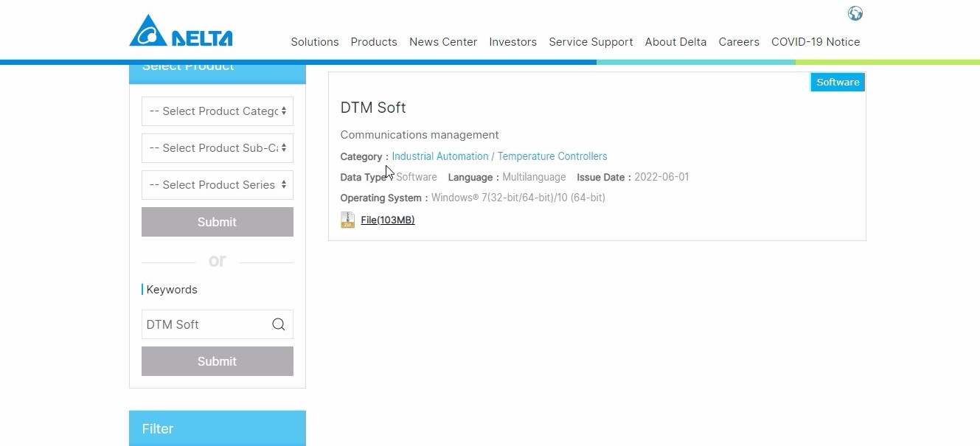This screenshot has width=980, height=446.
Task: Click the Keywords label
Action: [x=172, y=290]
